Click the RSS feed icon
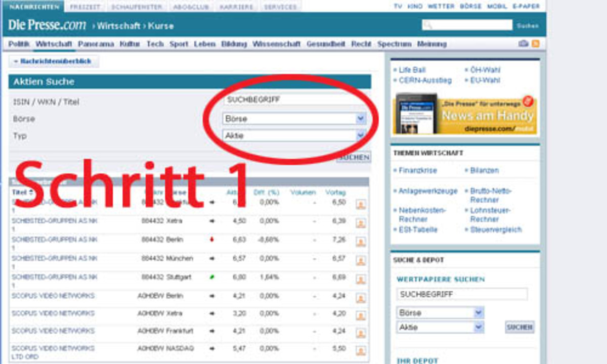Screen dimensions: 607x364 point(535,44)
